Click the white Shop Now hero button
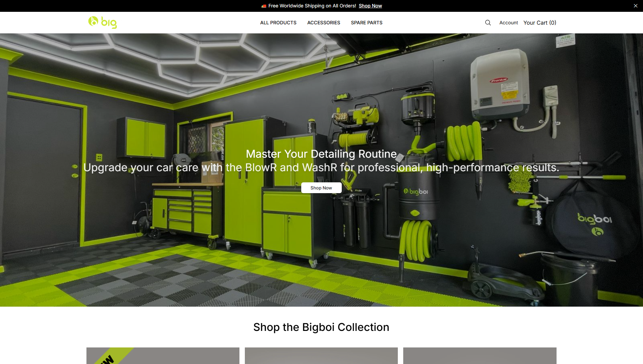 pos(321,188)
